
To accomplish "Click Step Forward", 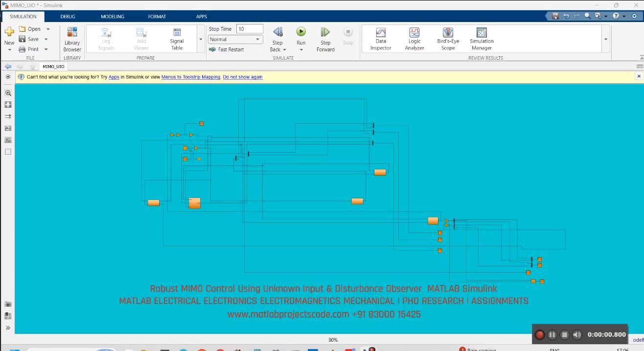I will pos(325,39).
